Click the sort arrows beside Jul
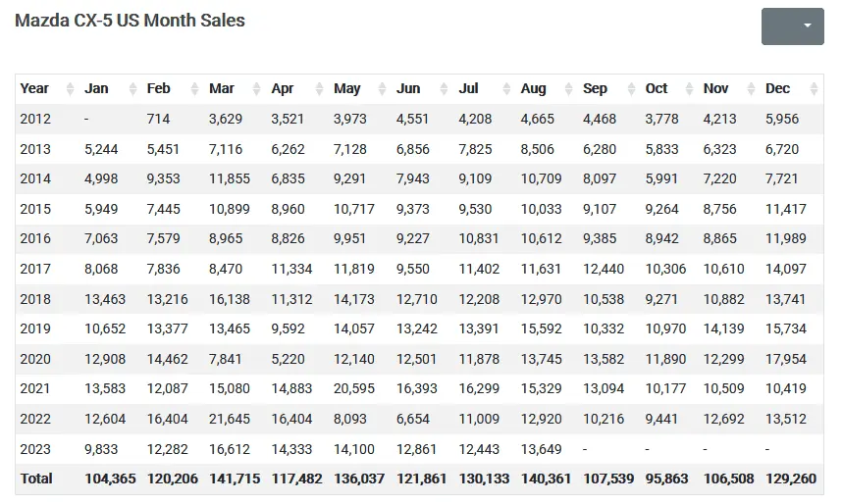 [506, 89]
